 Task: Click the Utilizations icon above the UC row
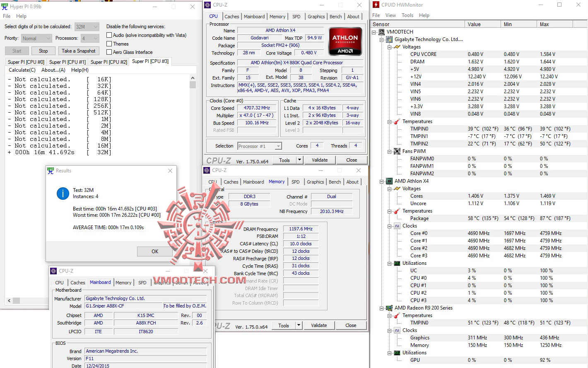(x=397, y=263)
